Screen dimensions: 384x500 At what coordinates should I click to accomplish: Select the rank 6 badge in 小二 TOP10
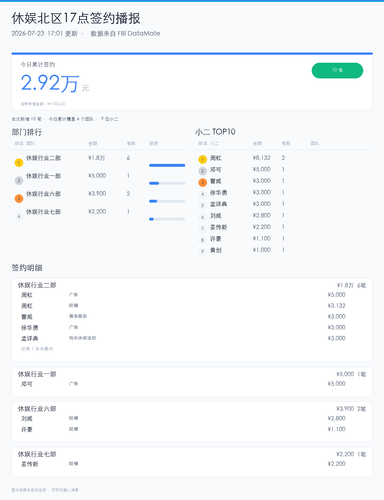202,217
